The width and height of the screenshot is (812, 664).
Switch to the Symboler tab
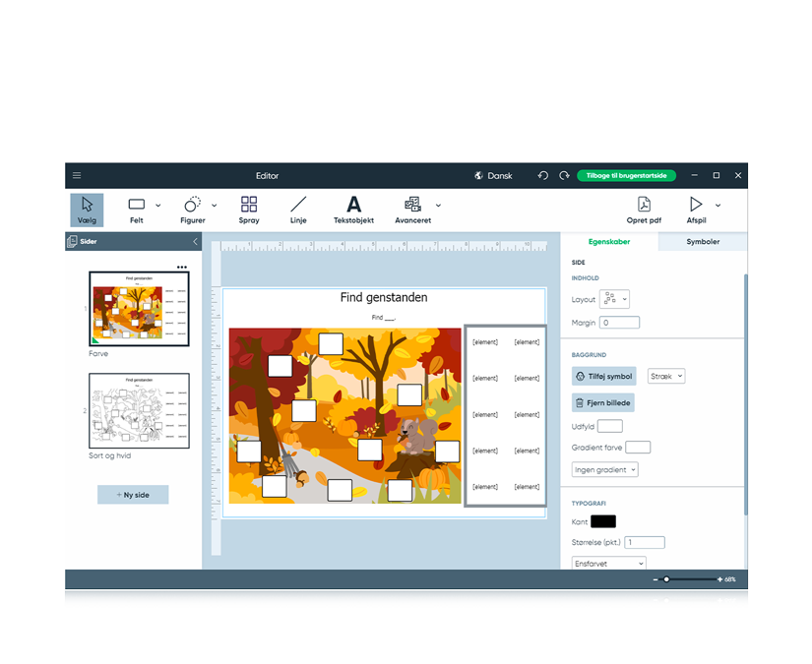(x=702, y=242)
